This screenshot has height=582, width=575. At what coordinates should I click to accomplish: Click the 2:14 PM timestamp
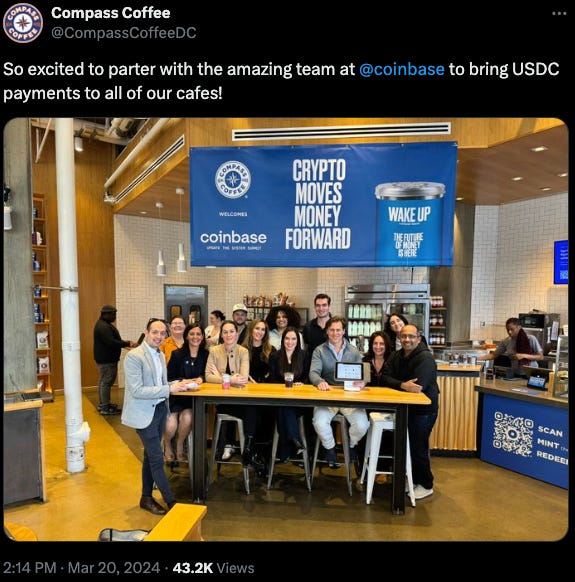tap(30, 568)
